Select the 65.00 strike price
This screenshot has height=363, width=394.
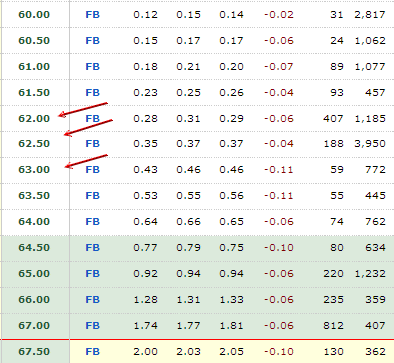point(34,274)
